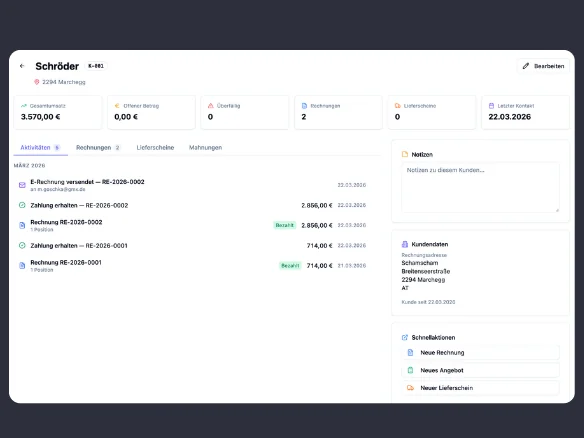
Task: Create a Neue Rechnung quick action
Action: click(x=480, y=352)
